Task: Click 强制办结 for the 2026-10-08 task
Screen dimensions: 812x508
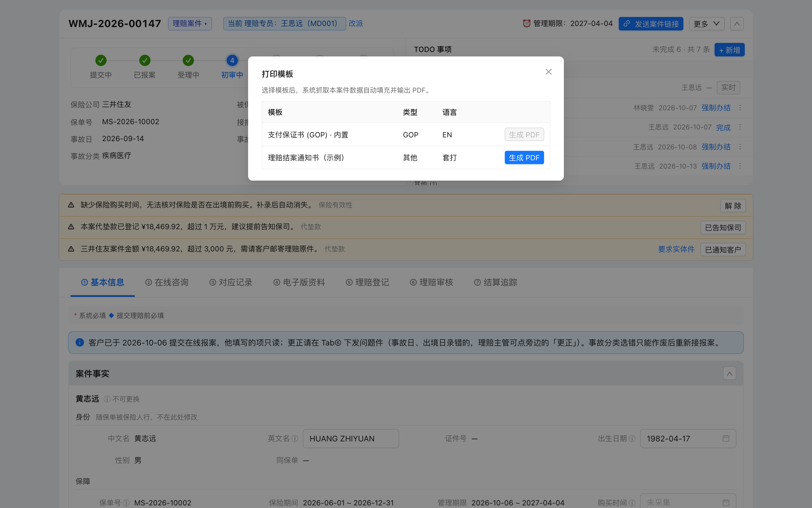Action: (716, 147)
